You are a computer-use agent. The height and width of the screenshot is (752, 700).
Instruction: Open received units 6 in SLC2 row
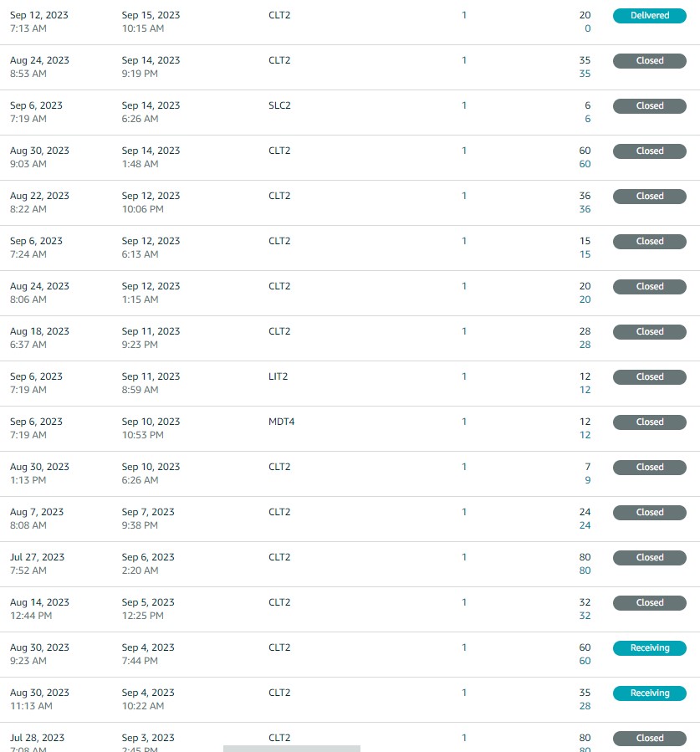point(587,119)
